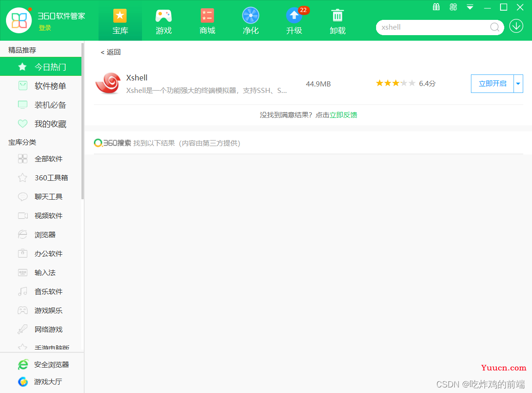
Task: Open the 宝库 library tab
Action: pos(120,21)
